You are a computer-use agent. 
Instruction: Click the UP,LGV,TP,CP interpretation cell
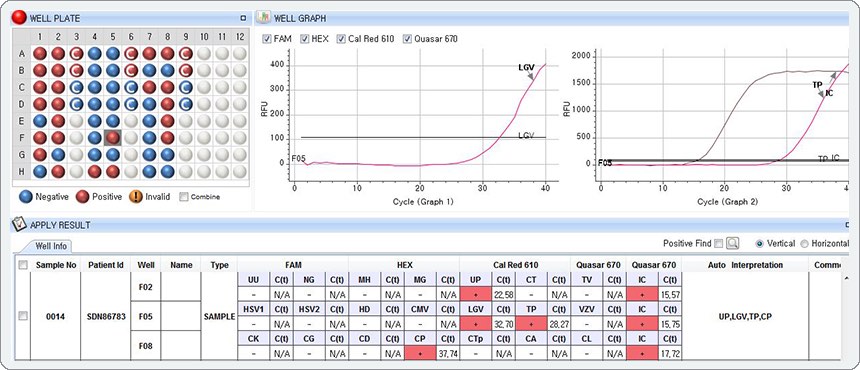click(x=745, y=316)
